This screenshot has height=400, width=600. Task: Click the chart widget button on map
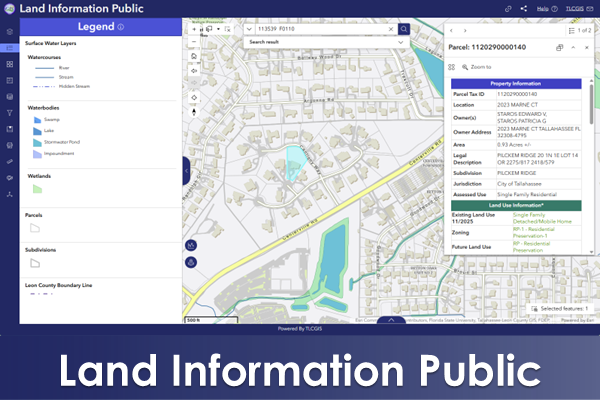(x=191, y=245)
